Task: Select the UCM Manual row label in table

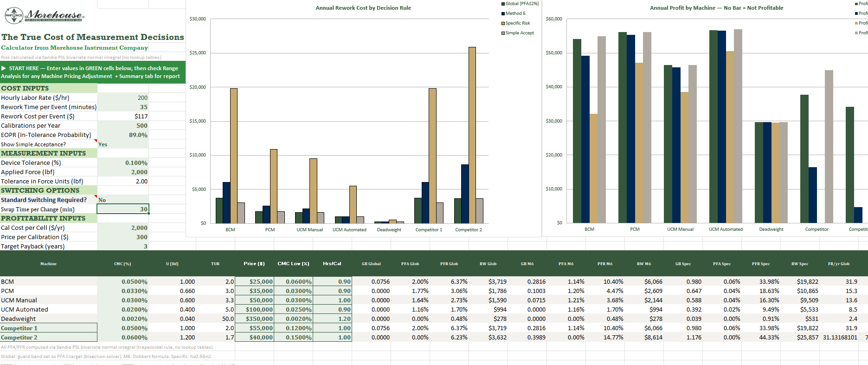Action: point(49,300)
